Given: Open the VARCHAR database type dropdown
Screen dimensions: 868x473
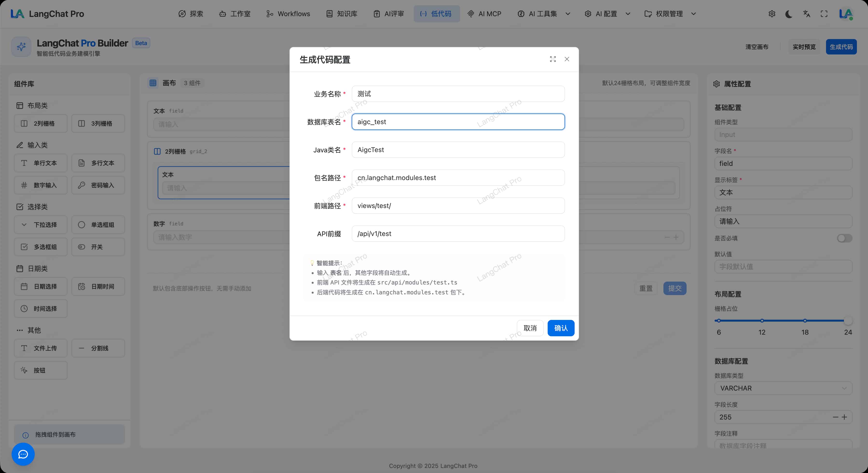Looking at the screenshot, I should (783, 388).
